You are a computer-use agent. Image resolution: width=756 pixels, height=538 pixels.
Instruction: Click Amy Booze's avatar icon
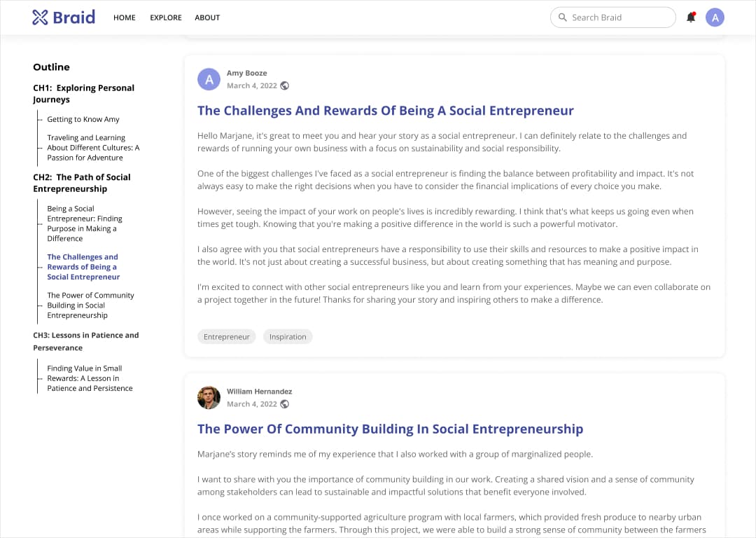[x=209, y=79]
